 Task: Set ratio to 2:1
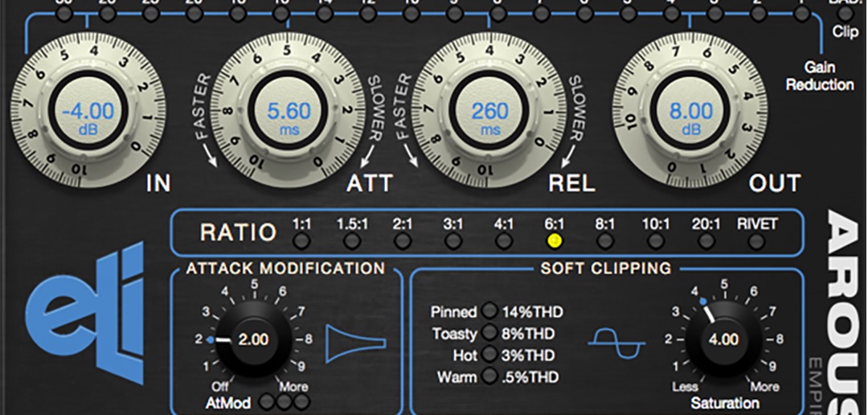[403, 241]
